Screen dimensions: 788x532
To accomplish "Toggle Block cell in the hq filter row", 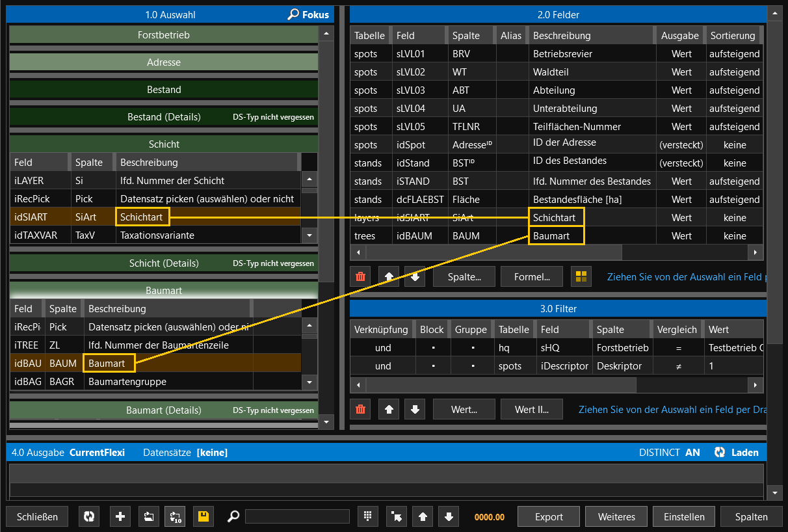I will click(432, 348).
